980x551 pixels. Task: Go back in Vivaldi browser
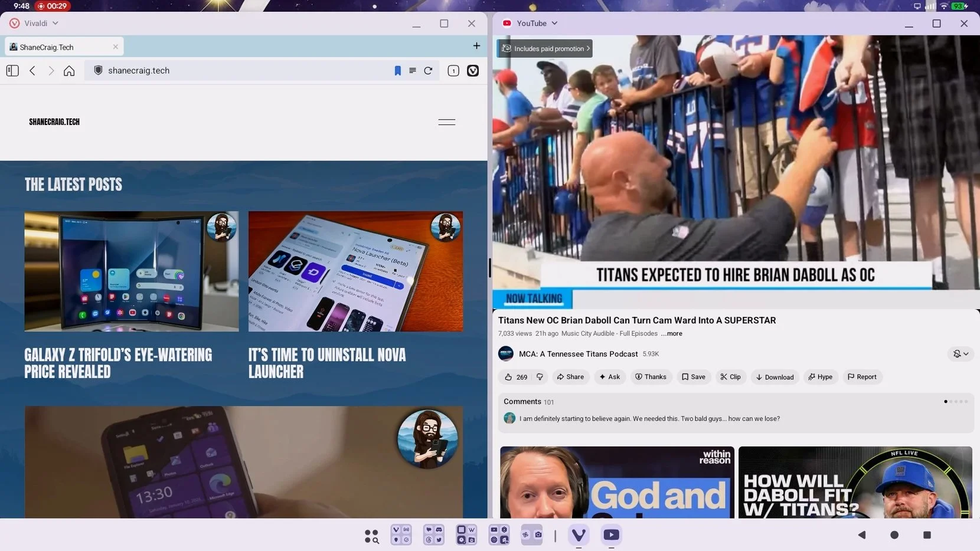[32, 71]
